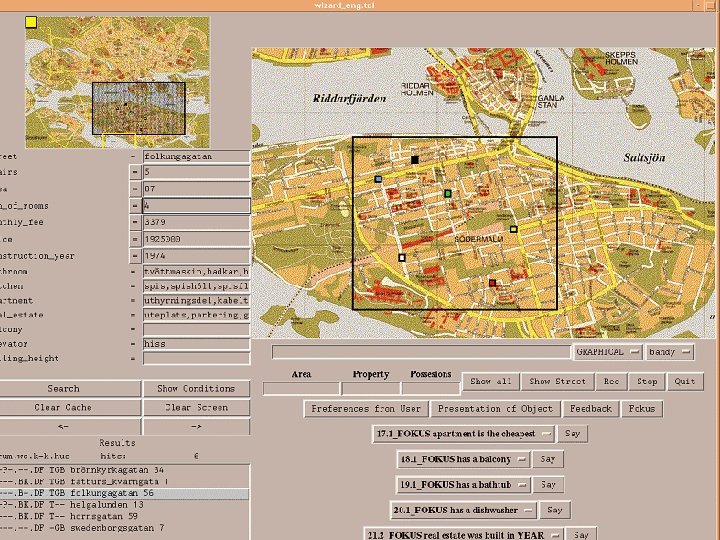The height and width of the screenshot is (540, 720).
Task: Click the price field showing 1925000
Action: [197, 239]
